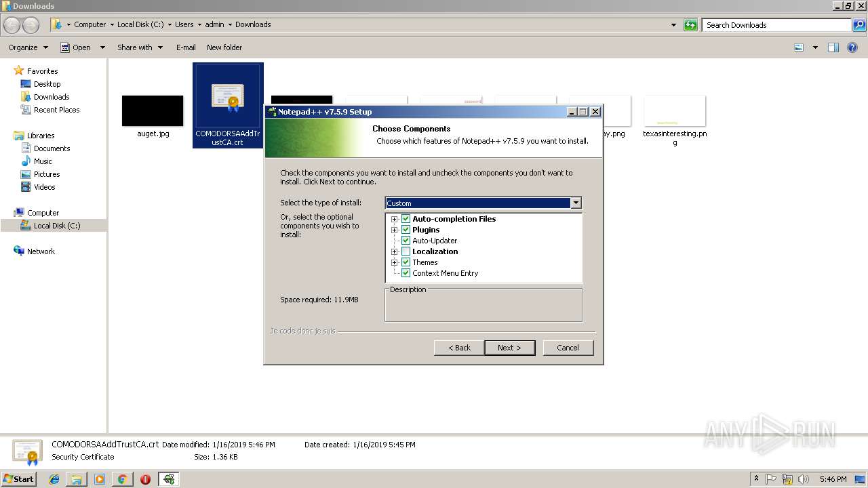Select the Videos library

pyautogui.click(x=44, y=187)
